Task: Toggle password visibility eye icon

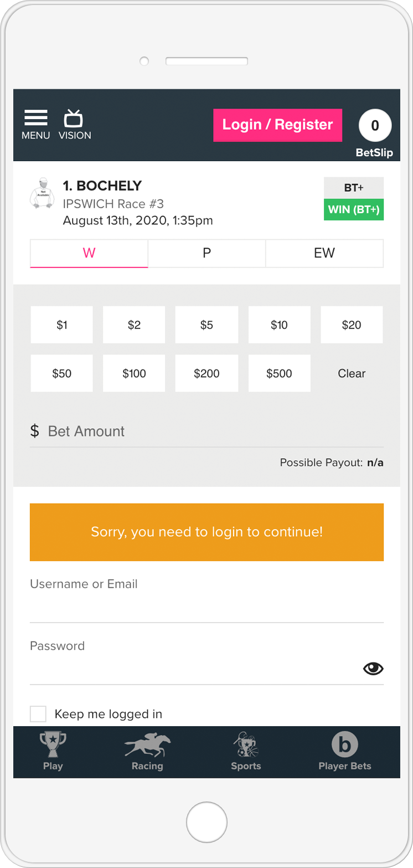Action: point(373,669)
